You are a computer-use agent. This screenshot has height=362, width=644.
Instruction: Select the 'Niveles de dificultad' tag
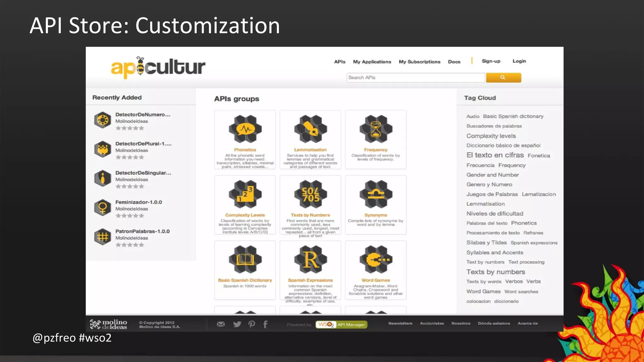[x=495, y=214]
